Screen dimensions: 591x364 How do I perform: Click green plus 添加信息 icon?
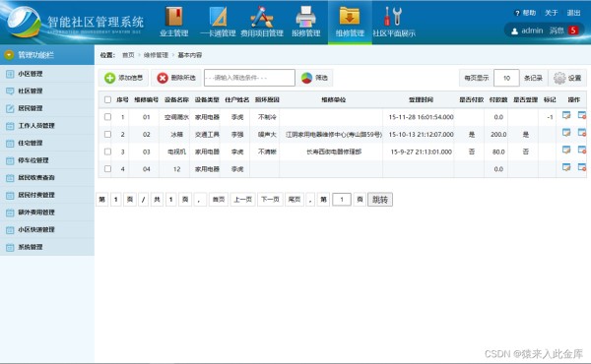tap(109, 78)
